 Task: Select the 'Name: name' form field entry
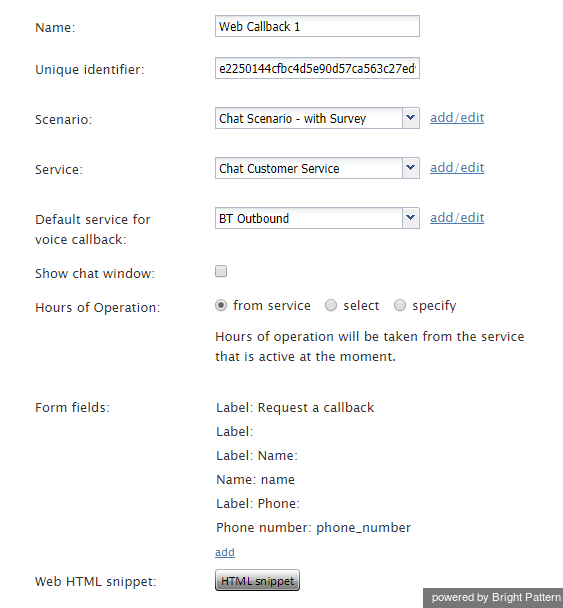255,480
